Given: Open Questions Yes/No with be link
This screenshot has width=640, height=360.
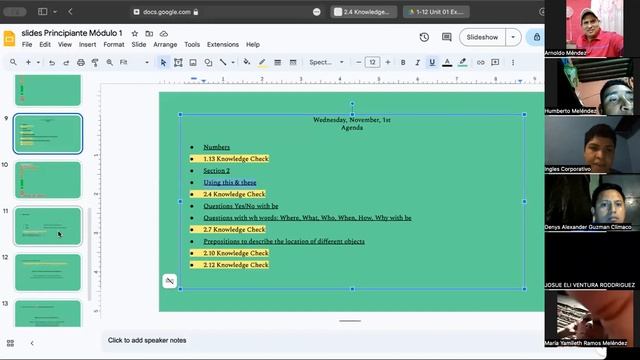Looking at the screenshot, I should pos(241,206).
